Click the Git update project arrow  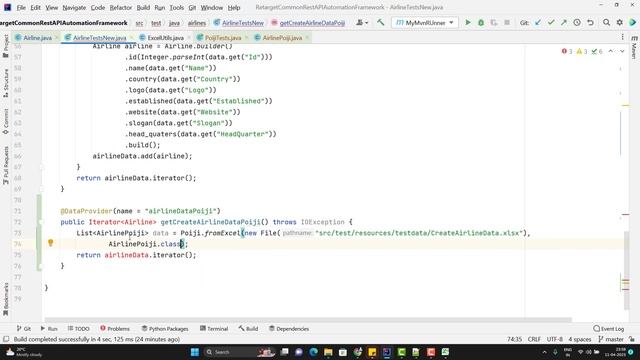click(x=538, y=23)
